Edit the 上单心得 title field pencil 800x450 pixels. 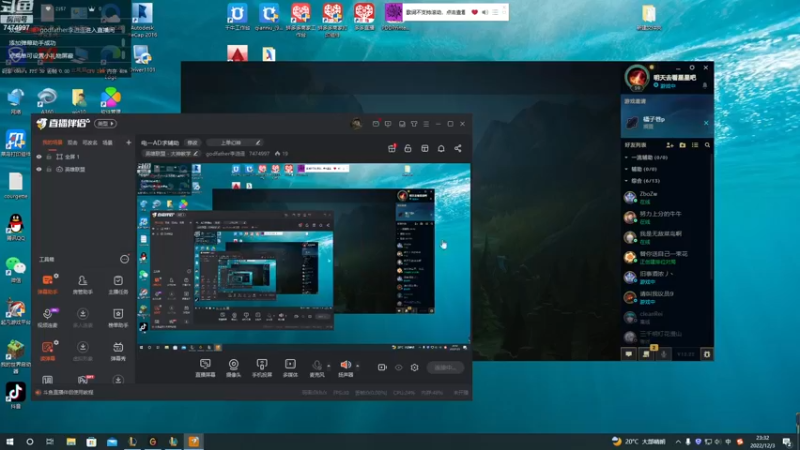tap(258, 143)
